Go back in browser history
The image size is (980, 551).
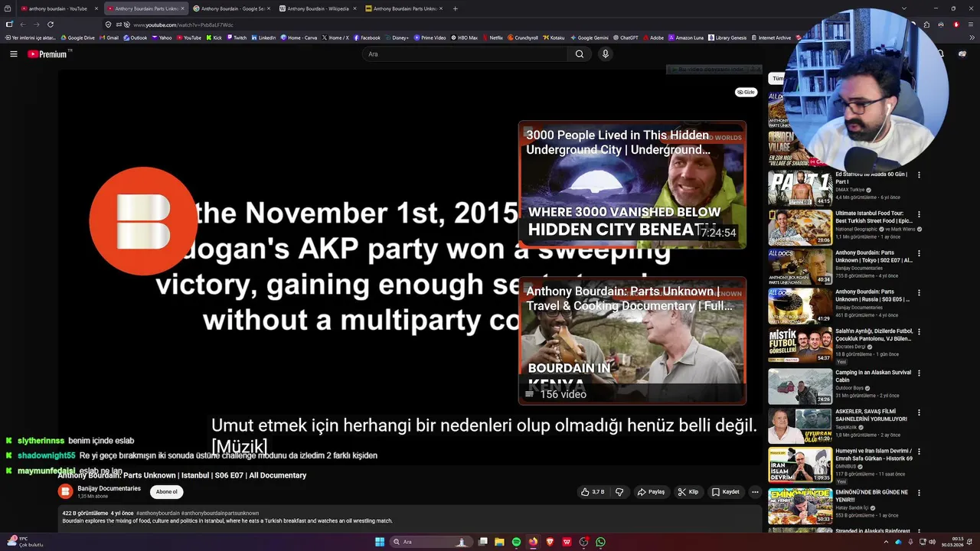point(22,24)
